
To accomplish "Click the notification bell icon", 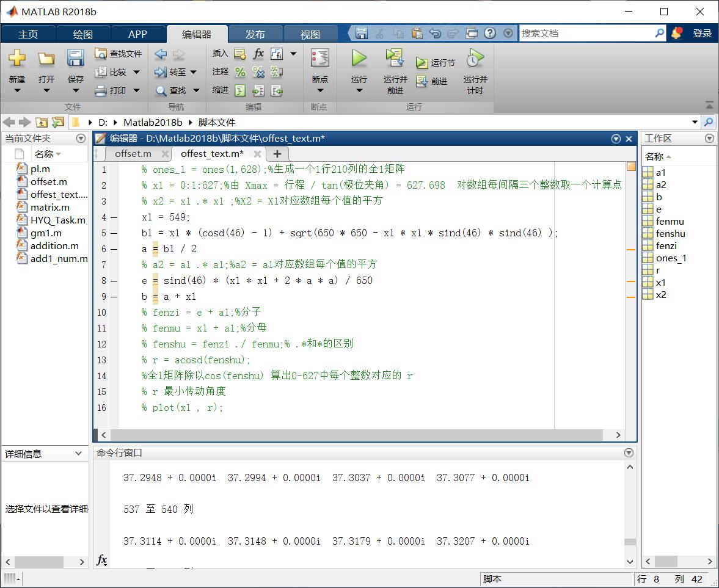I will (676, 33).
